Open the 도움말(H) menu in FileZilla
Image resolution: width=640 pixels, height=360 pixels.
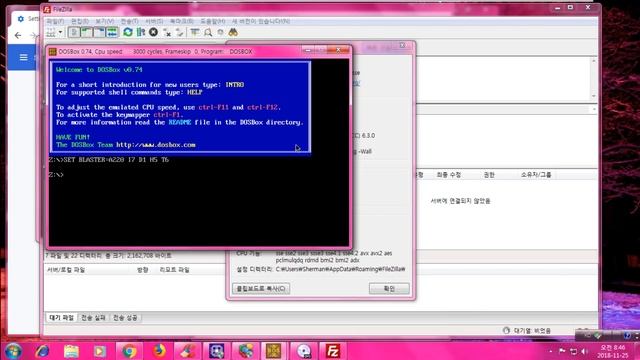coord(212,21)
